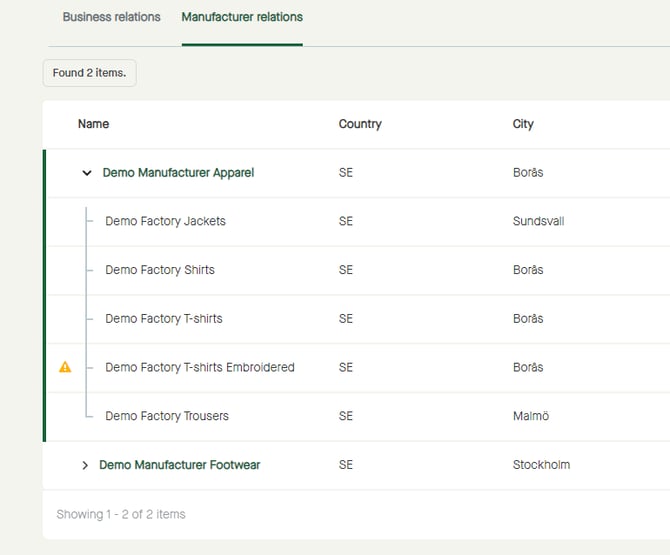This screenshot has width=670, height=555.
Task: Collapse the Demo Manufacturer Apparel row
Action: point(87,173)
